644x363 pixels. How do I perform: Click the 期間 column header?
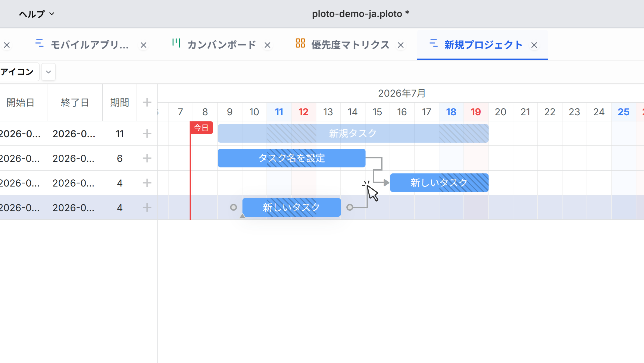pos(120,103)
